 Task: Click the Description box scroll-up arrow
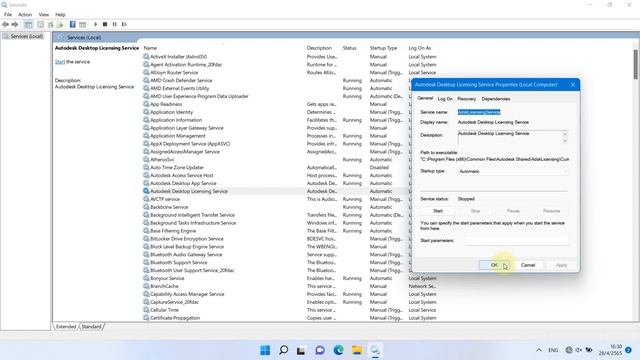pos(565,133)
